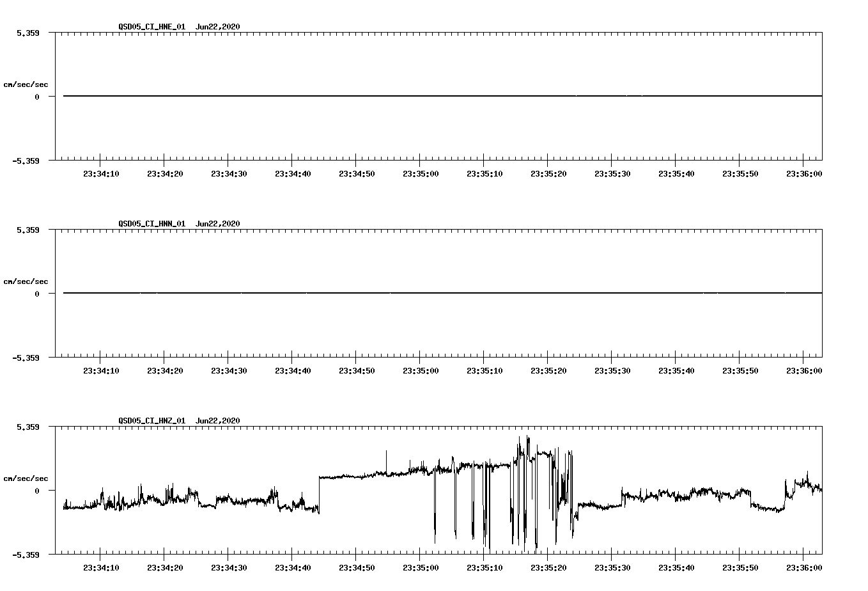Click the 23:34:40 time label under HNZ plot
Image resolution: width=868 pixels, height=591 pixels.
[293, 567]
